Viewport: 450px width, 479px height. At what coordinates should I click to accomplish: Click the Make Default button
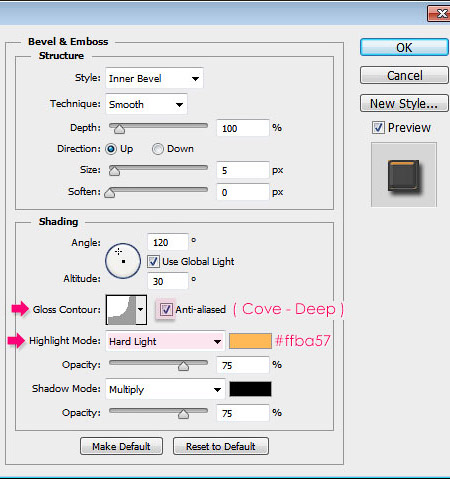coord(121,446)
